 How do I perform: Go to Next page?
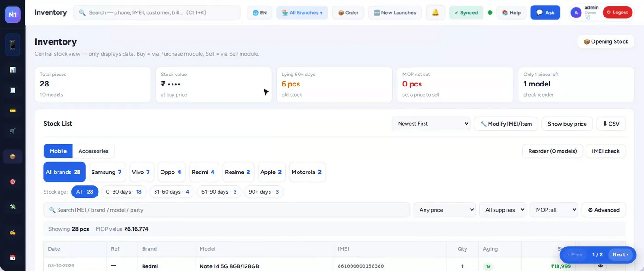pyautogui.click(x=620, y=254)
